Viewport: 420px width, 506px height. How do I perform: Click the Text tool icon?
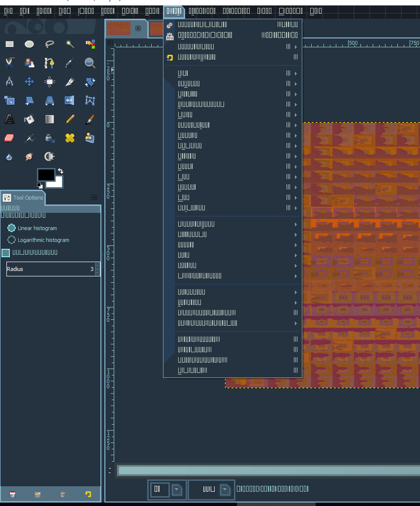point(9,119)
